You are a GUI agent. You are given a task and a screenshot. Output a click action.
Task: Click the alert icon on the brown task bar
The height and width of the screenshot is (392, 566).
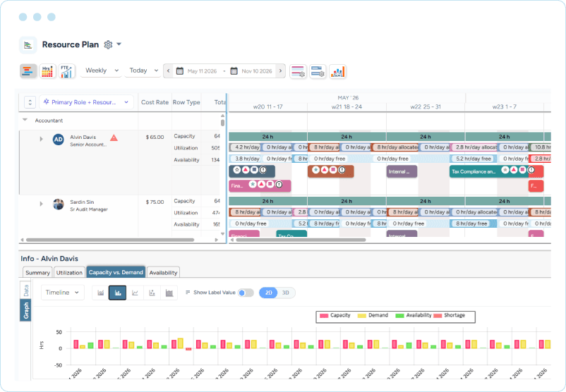point(342,170)
